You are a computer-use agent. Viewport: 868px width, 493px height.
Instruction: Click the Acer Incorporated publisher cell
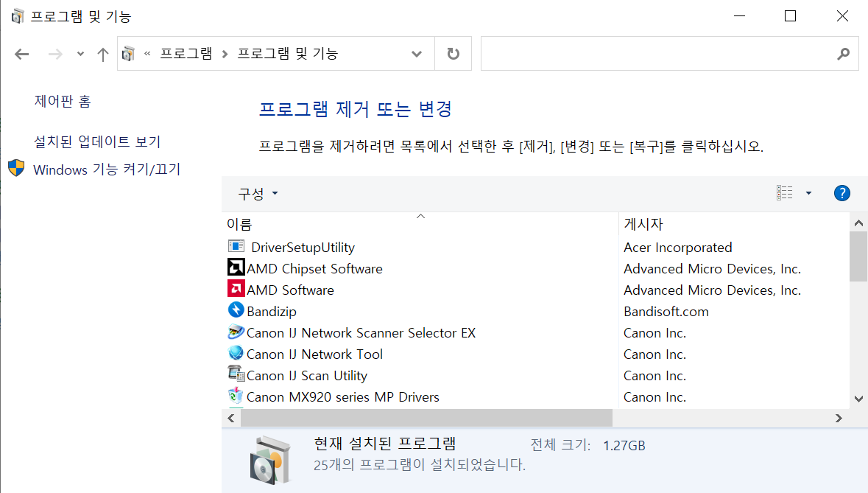[x=678, y=248]
